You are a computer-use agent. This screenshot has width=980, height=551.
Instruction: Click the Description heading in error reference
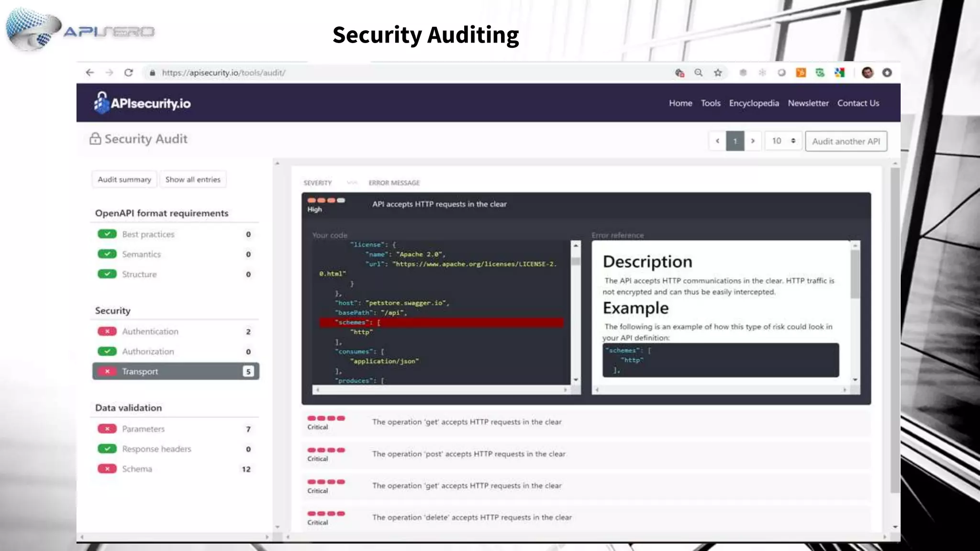[x=647, y=262]
